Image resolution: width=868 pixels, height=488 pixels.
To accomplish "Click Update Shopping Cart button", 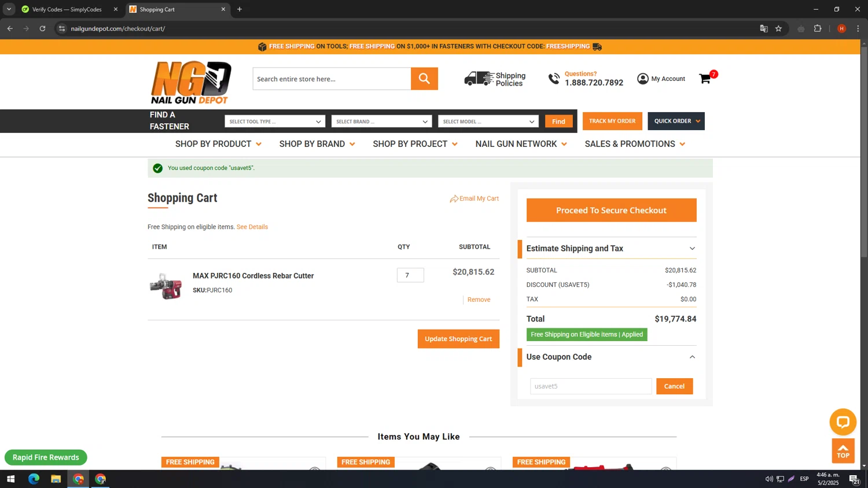I will [x=458, y=339].
